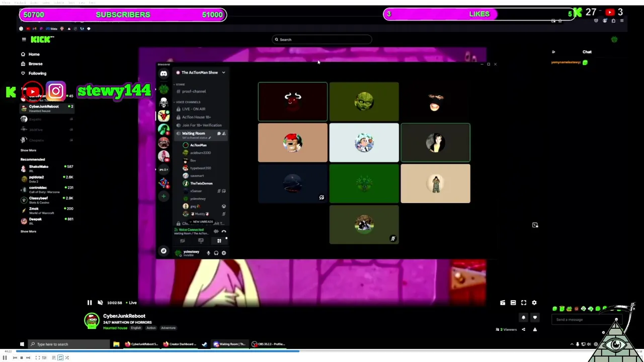Unmute the Kick stream volume
Image resolution: width=644 pixels, height=362 pixels.
point(100,303)
